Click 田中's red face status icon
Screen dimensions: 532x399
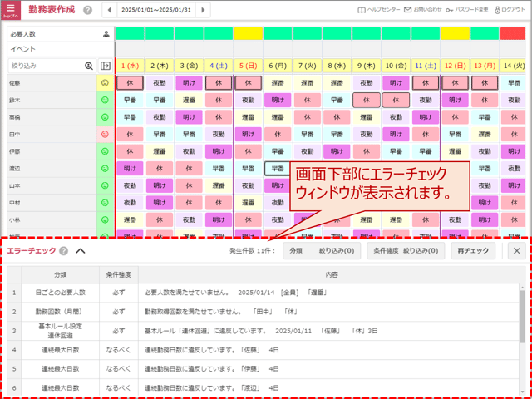click(x=106, y=135)
